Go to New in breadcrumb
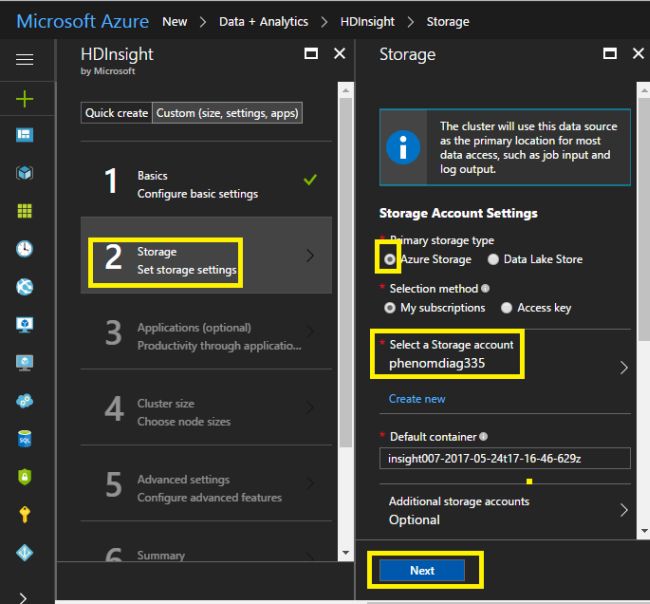Image resolution: width=650 pixels, height=604 pixels. tap(175, 22)
